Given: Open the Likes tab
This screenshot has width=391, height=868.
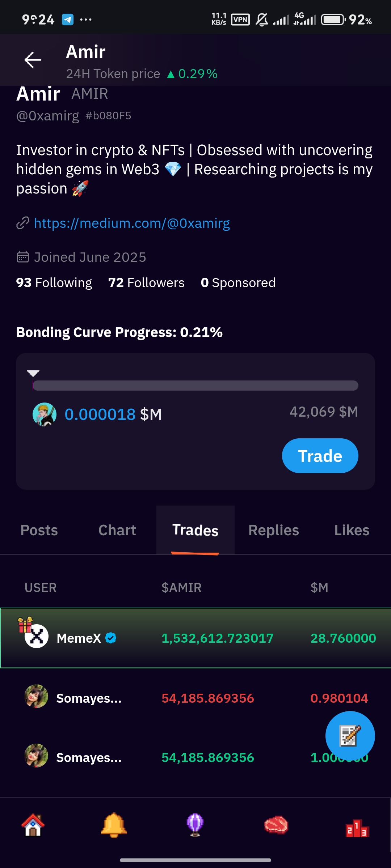Looking at the screenshot, I should coord(352,530).
